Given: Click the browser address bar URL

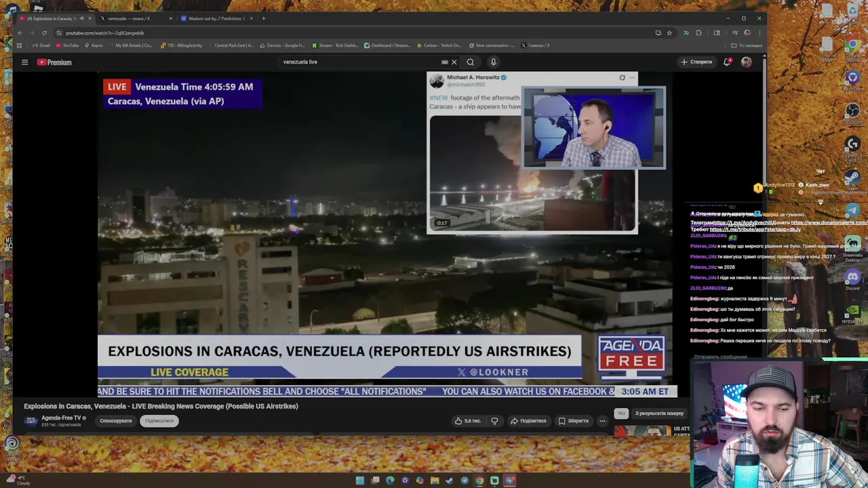Looking at the screenshot, I should (105, 33).
